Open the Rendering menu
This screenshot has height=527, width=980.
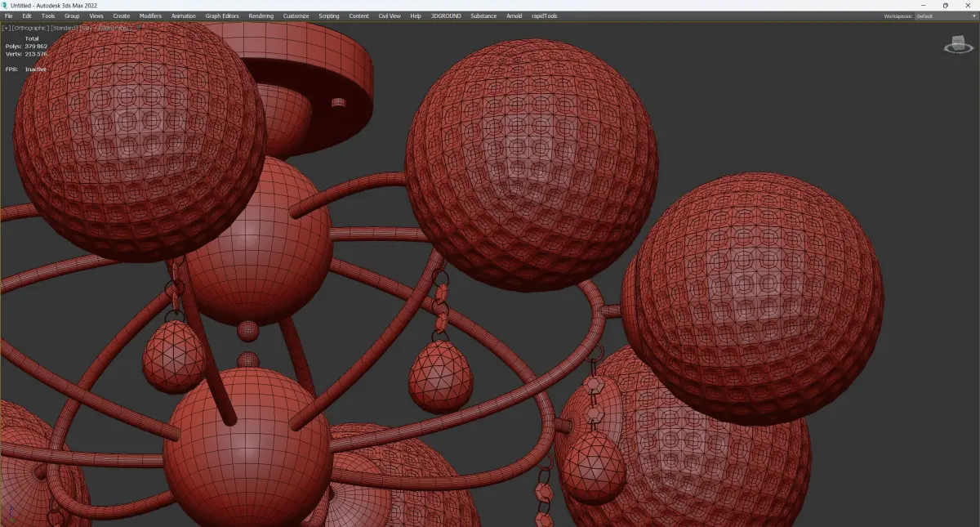261,16
